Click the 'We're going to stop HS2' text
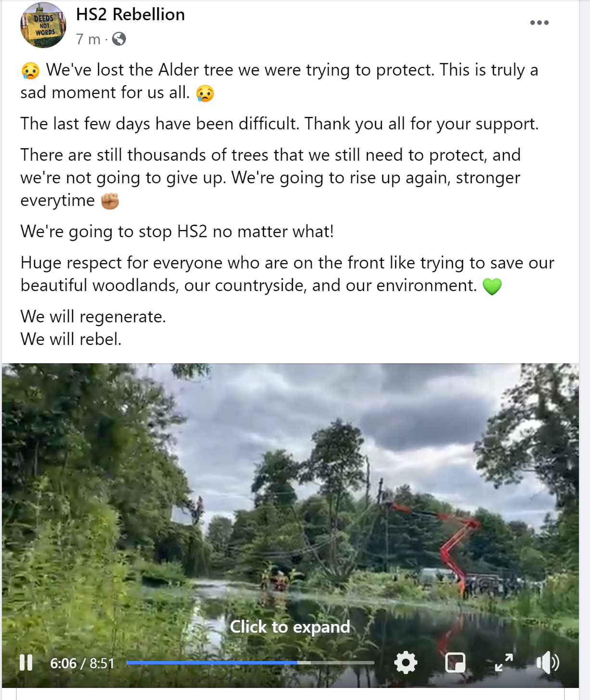Viewport: 590px width, 700px height. click(177, 231)
